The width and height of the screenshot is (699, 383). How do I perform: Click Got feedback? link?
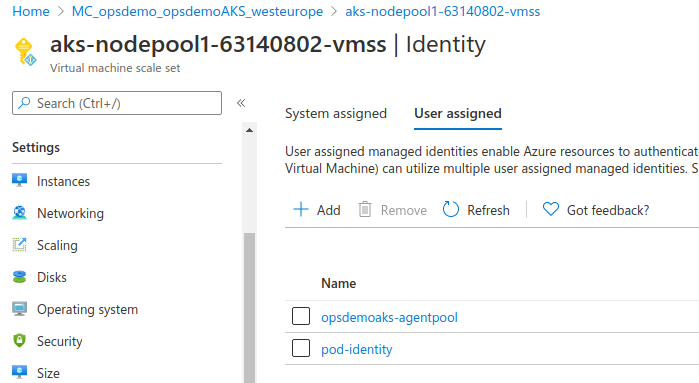click(x=608, y=210)
